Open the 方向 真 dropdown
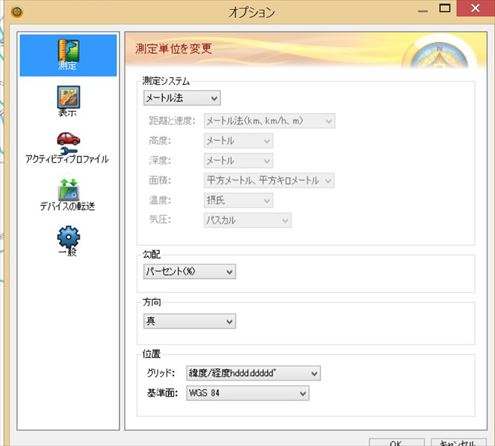Viewport: 495px width, 446px height. click(x=190, y=321)
